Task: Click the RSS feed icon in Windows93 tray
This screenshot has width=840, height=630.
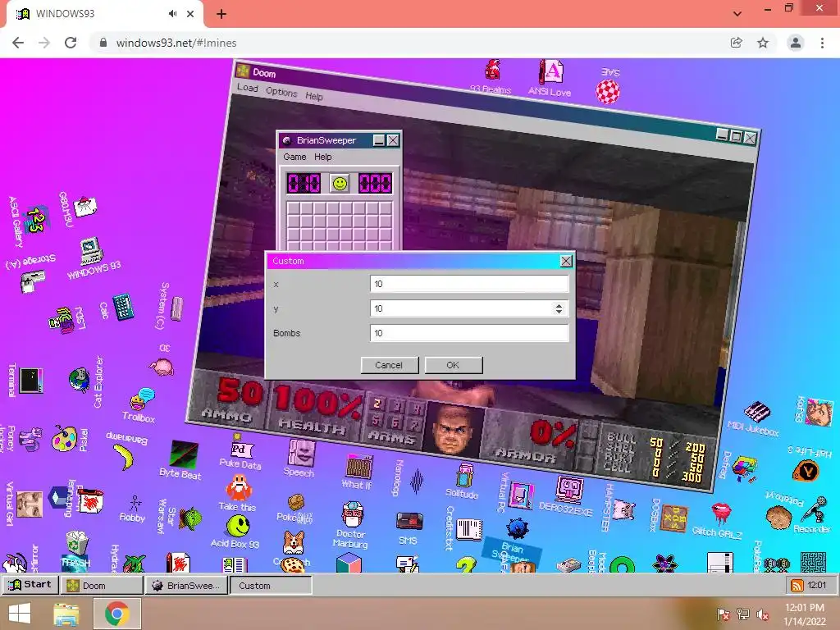Action: pyautogui.click(x=797, y=585)
